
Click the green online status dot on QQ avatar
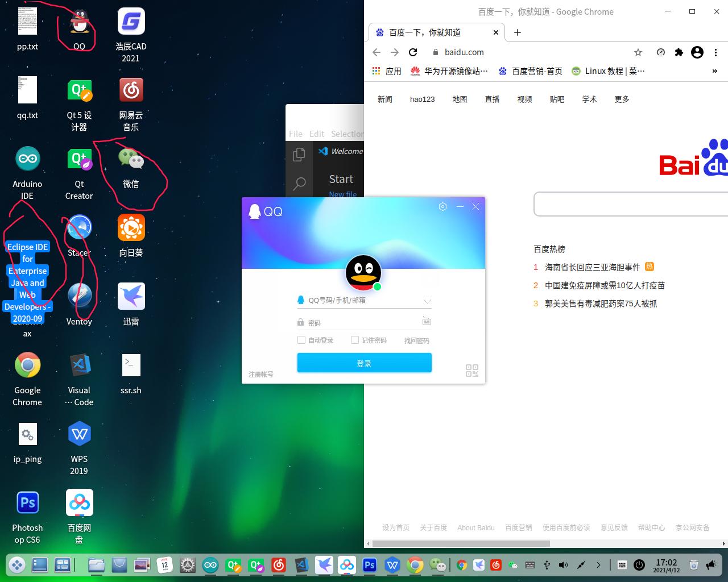(x=377, y=286)
